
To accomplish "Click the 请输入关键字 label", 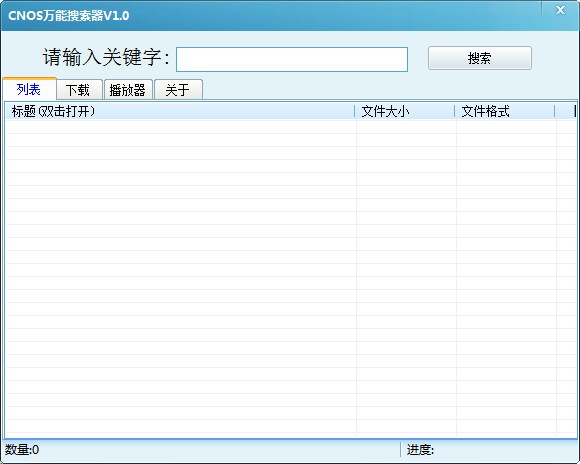I will (x=106, y=57).
